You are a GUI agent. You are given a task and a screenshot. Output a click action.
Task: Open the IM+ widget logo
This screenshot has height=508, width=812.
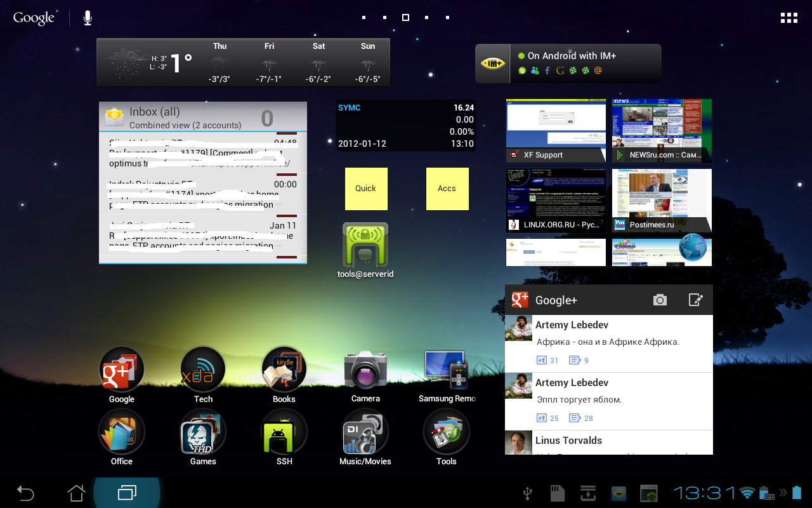click(x=492, y=63)
